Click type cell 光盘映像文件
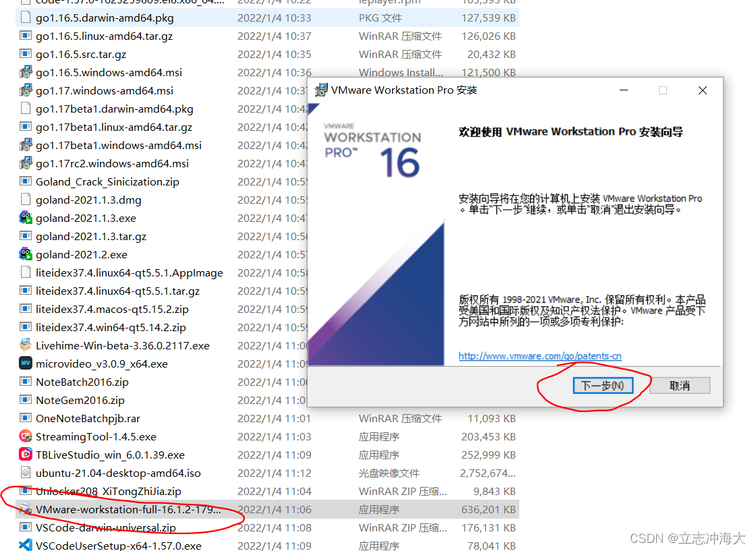 tap(389, 473)
